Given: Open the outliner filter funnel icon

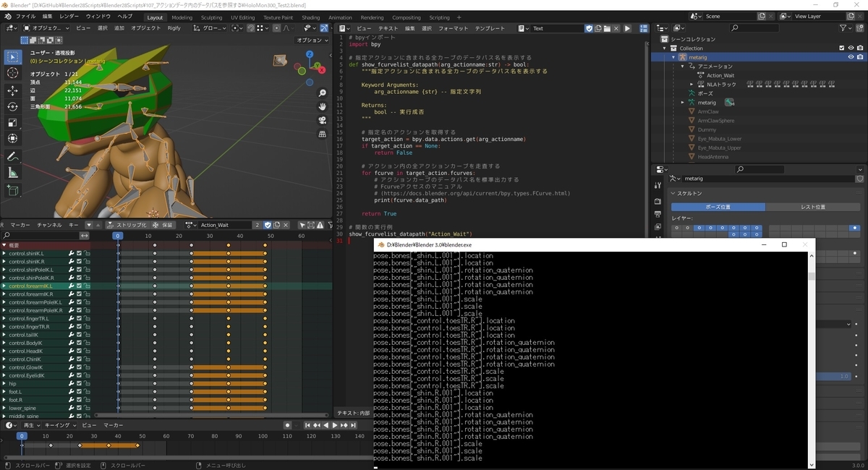Looking at the screenshot, I should point(843,27).
